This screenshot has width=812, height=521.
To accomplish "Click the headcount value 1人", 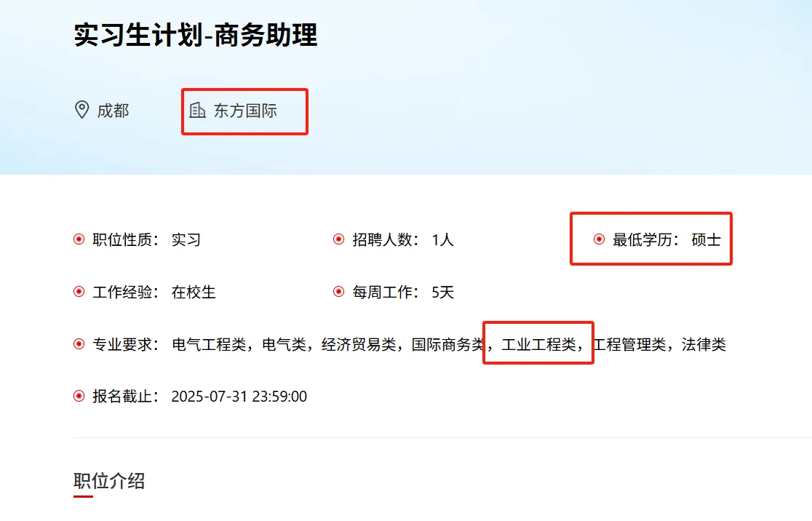I will click(443, 240).
